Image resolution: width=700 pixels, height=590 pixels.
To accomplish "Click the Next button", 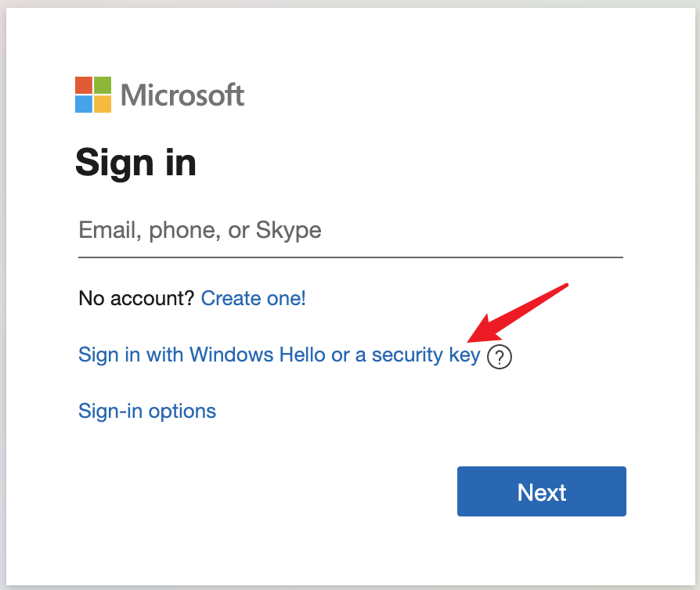I will click(541, 491).
